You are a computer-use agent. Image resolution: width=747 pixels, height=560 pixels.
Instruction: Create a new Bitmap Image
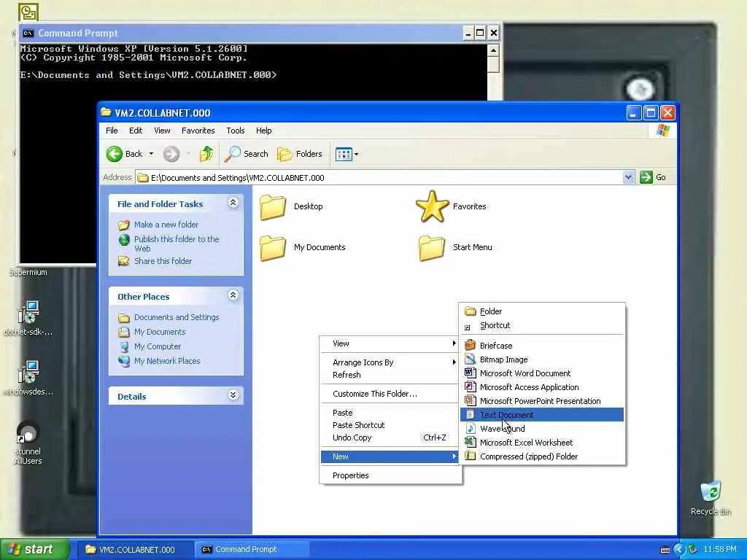[x=542, y=359]
